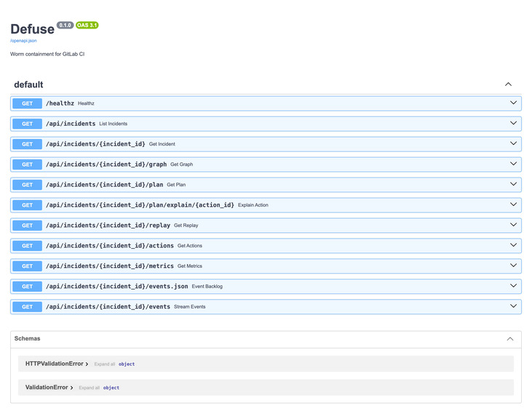Open the {incident_id}/replay endpoint path
532x417 pixels.
[x=108, y=226]
